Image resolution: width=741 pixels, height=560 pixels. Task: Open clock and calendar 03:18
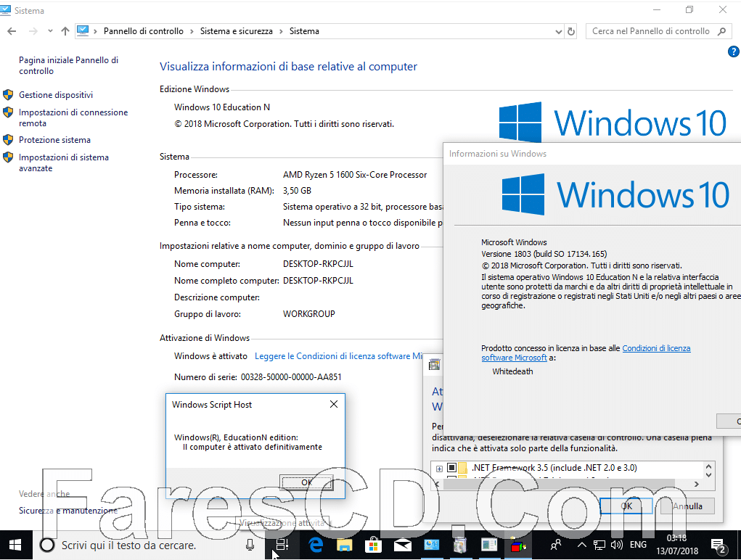pos(676,545)
